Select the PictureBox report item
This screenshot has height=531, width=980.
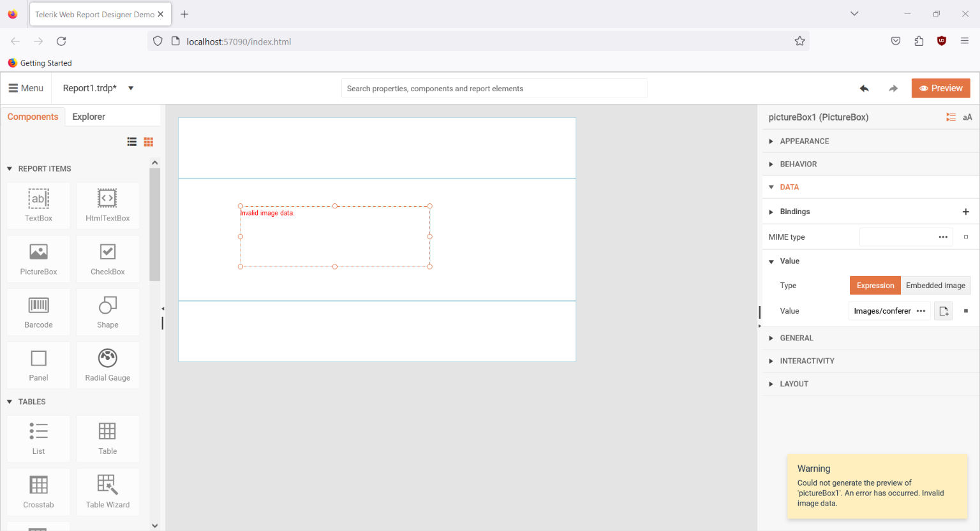coord(38,259)
